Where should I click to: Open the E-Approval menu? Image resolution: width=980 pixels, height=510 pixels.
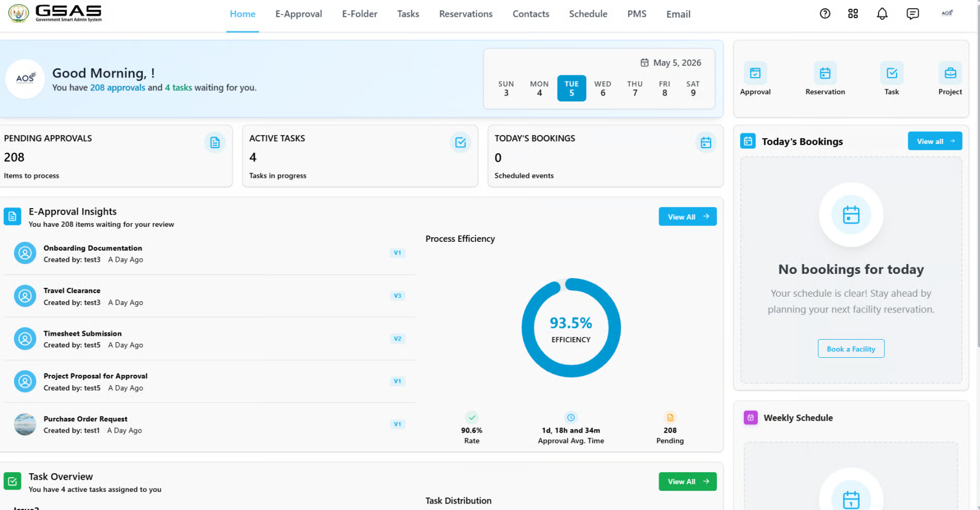click(x=299, y=14)
